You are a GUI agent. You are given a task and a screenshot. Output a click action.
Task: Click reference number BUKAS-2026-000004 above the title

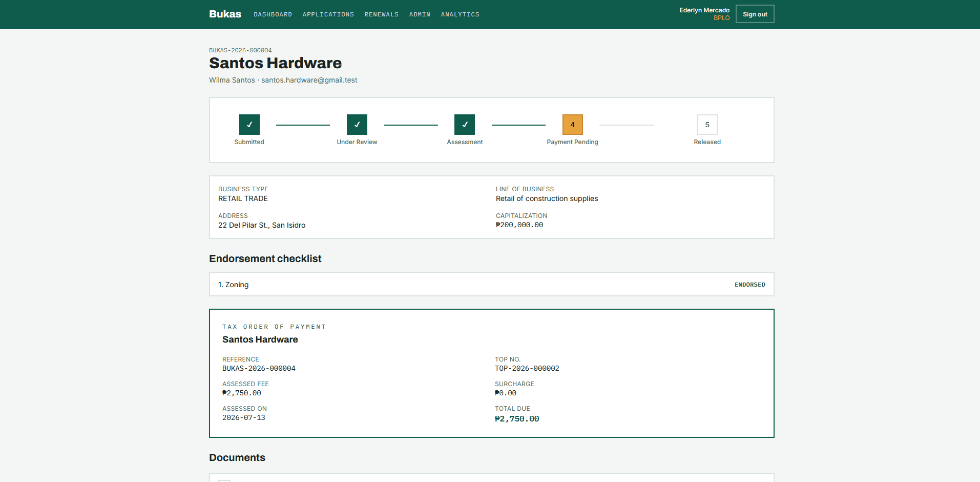(x=240, y=50)
